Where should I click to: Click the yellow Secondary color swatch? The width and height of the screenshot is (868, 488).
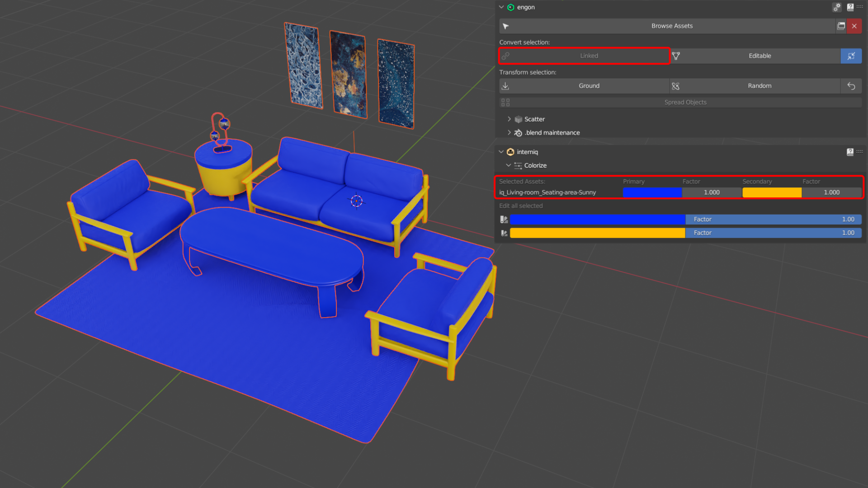click(771, 192)
